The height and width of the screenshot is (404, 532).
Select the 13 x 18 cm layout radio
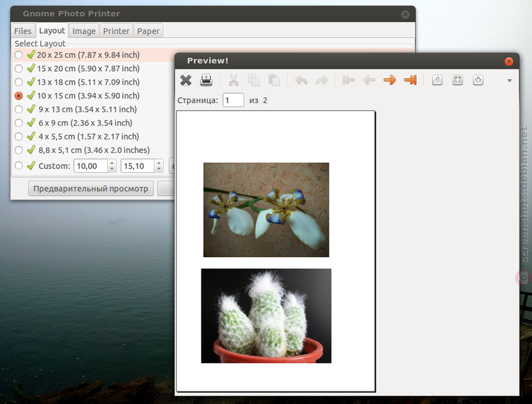pyautogui.click(x=19, y=82)
